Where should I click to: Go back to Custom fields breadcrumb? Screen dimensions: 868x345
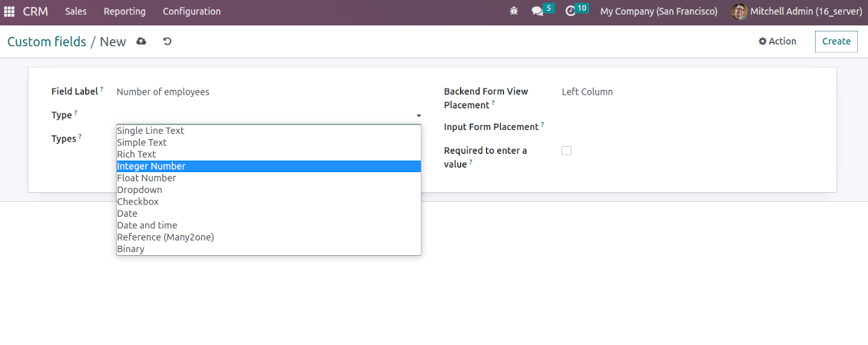point(47,41)
